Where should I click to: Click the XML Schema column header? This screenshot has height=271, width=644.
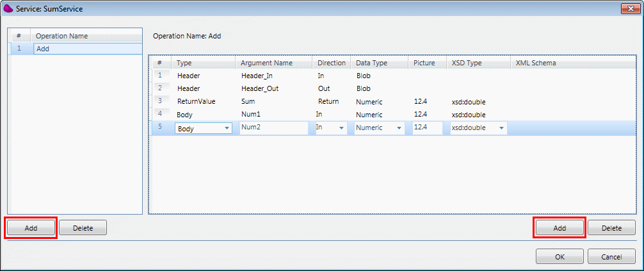[572, 63]
